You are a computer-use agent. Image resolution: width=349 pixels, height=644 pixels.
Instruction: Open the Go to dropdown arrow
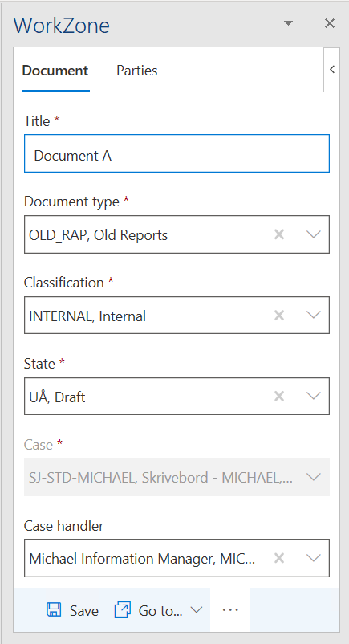197,610
